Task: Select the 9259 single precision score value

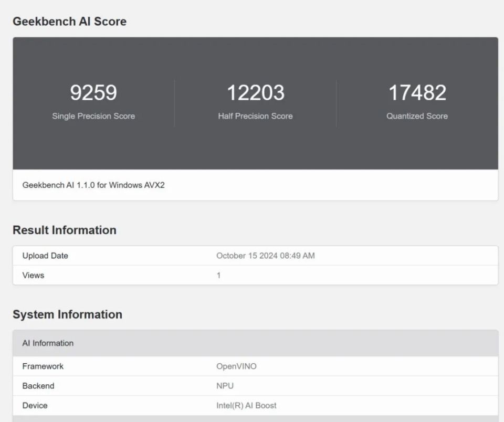Action: click(x=93, y=92)
